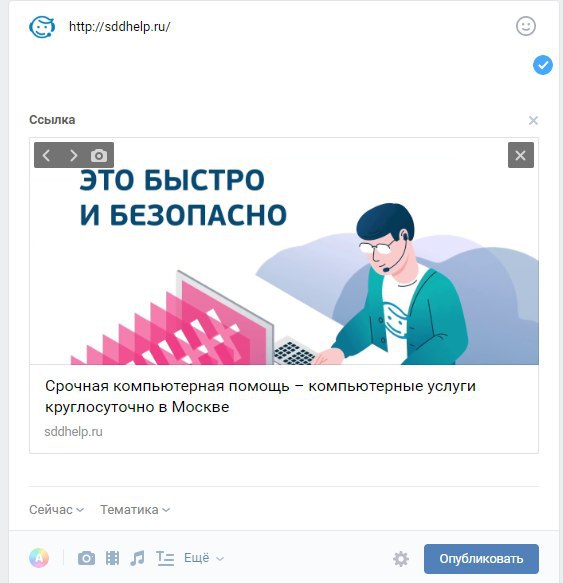Open the emoji smiley picker
This screenshot has height=583, width=563.
526,26
